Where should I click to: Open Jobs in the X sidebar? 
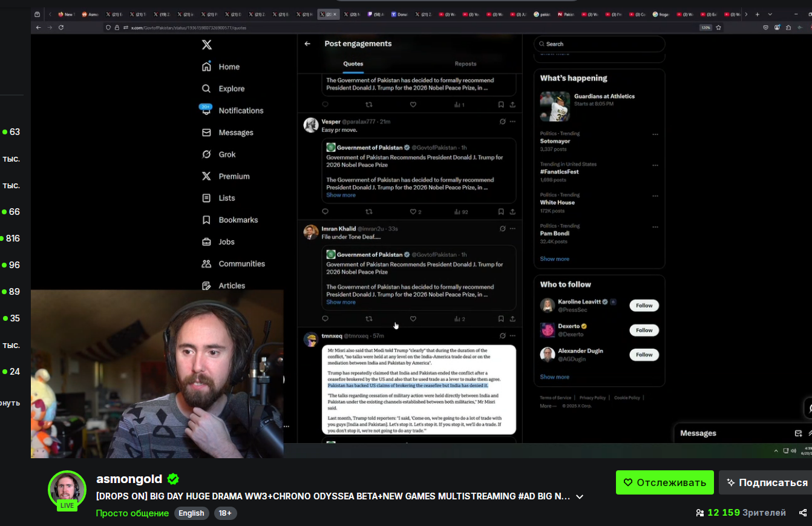coord(218,242)
